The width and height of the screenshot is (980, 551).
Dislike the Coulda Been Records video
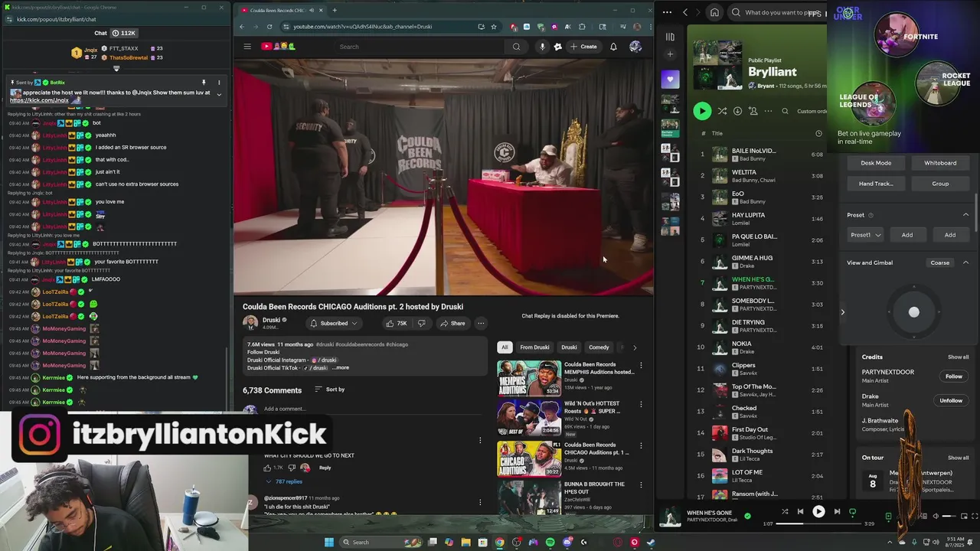422,323
